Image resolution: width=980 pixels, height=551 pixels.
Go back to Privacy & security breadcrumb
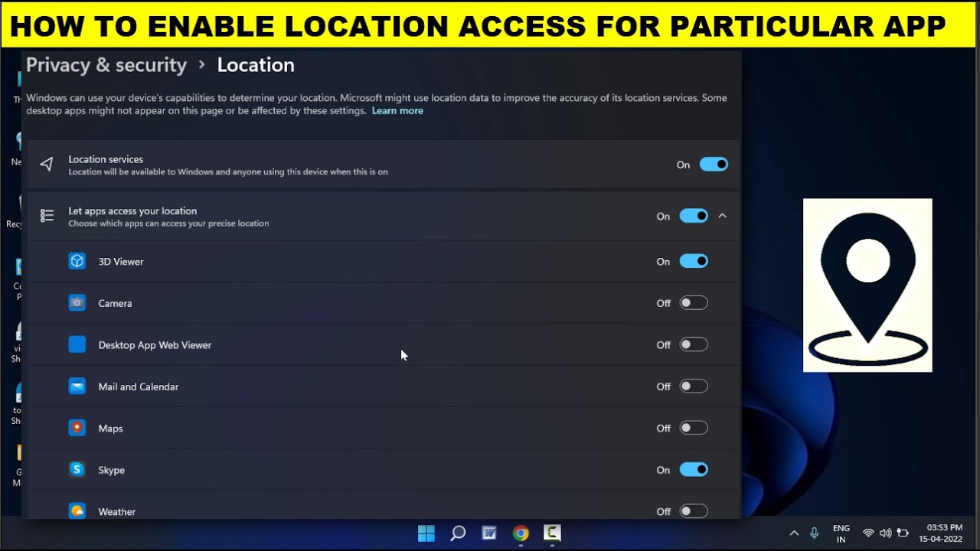coord(106,65)
